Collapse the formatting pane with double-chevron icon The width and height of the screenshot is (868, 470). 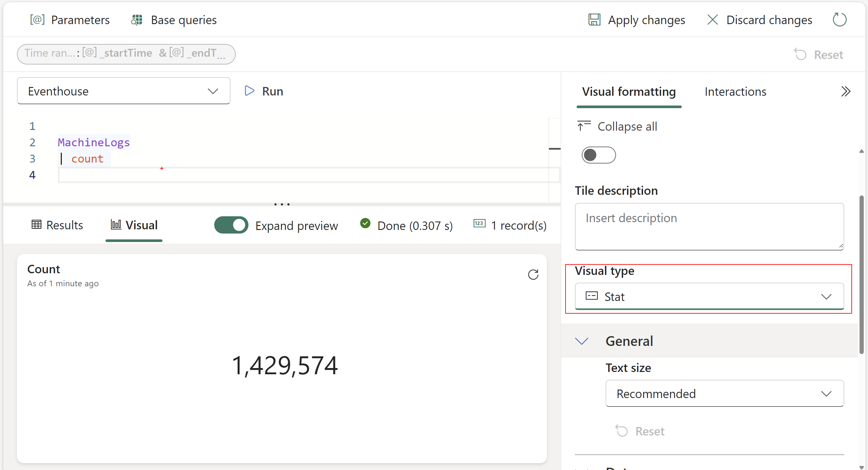pyautogui.click(x=846, y=92)
